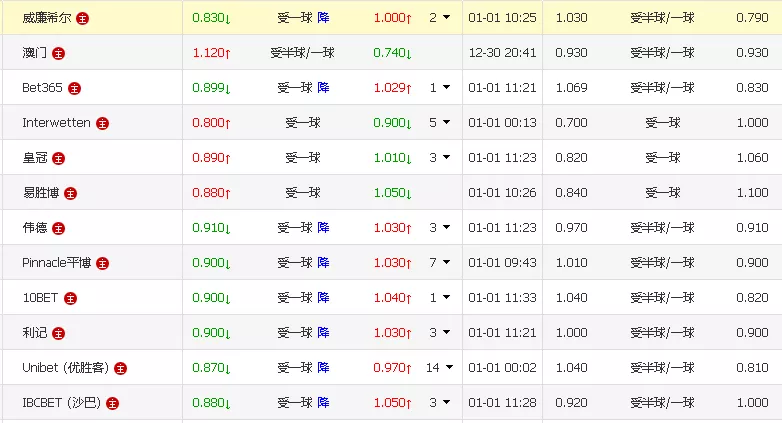Click 皇冠 away odds value 1.010
Image resolution: width=782 pixels, height=423 pixels.
point(391,158)
